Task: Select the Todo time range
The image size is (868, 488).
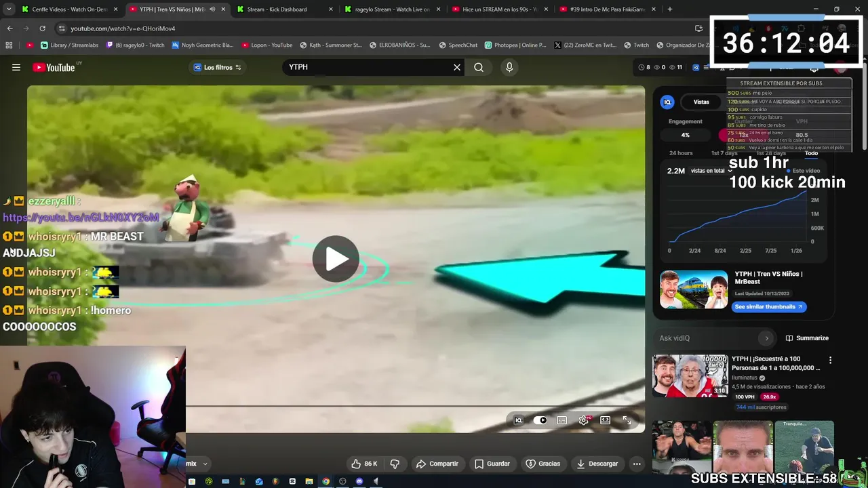Action: point(811,153)
